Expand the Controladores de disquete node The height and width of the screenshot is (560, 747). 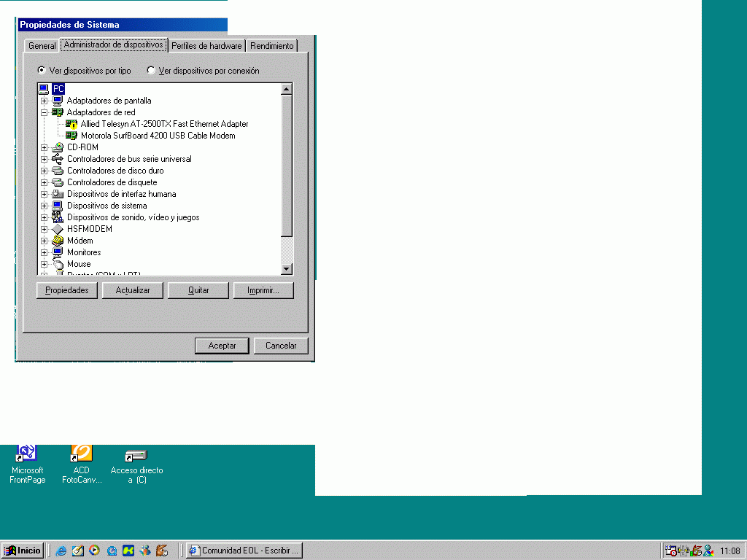(x=44, y=183)
